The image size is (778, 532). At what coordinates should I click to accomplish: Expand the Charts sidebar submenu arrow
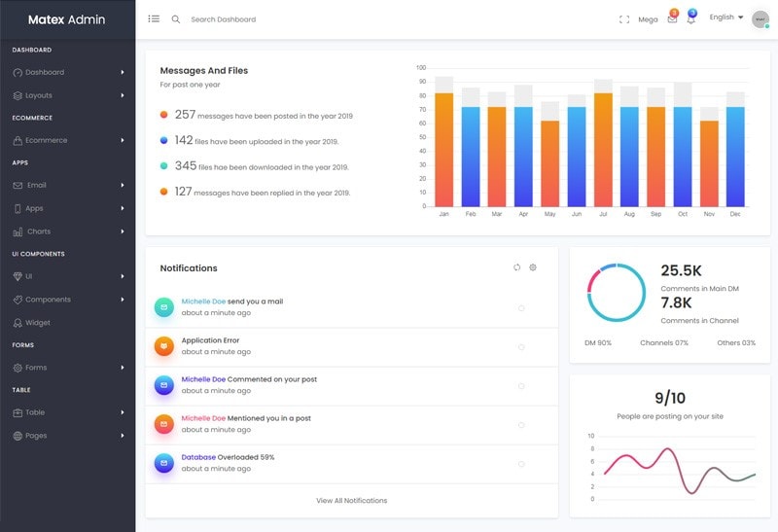click(x=123, y=231)
